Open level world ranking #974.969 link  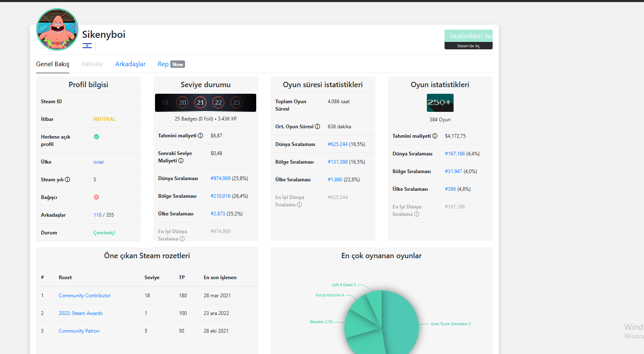pos(220,178)
